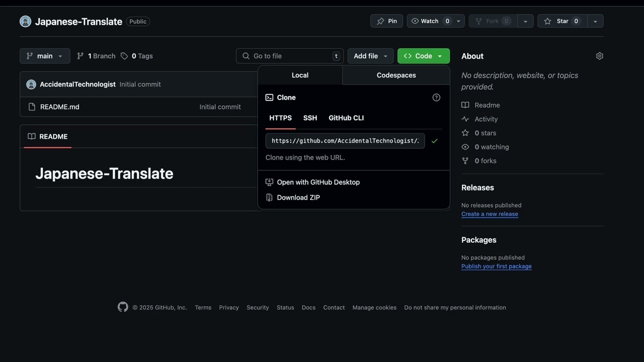Click the Public visibility badge
Viewport: 644px width, 362px height.
click(138, 21)
